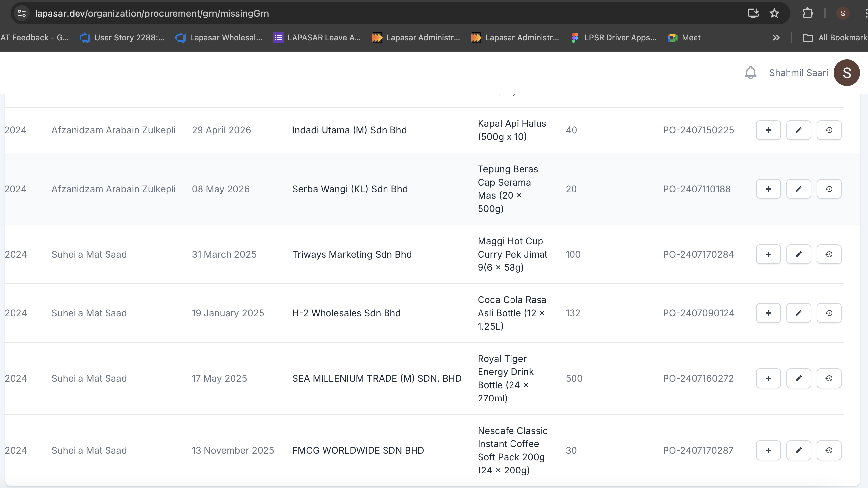Edit the Tepung Beras Cap Serama row
This screenshot has height=488, width=868.
798,189
